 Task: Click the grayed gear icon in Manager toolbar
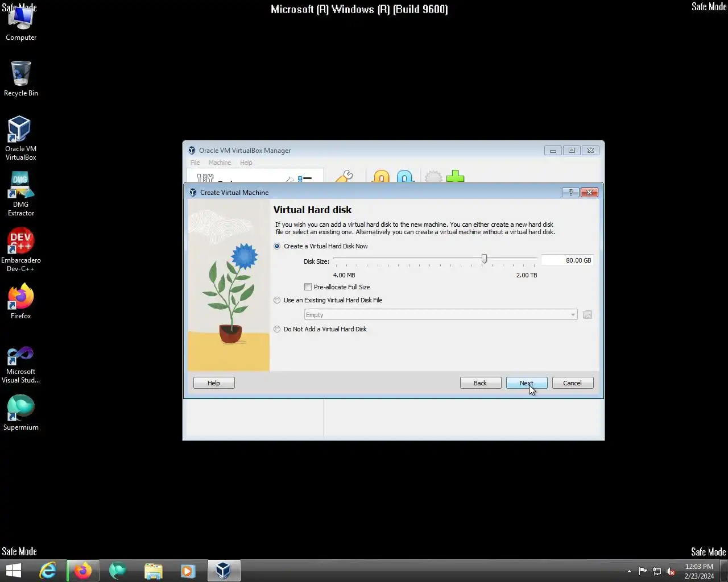point(433,177)
